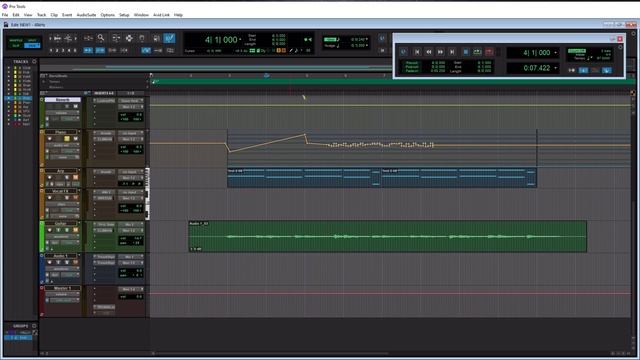
Task: Click the Guitar track name
Action: click(61, 223)
